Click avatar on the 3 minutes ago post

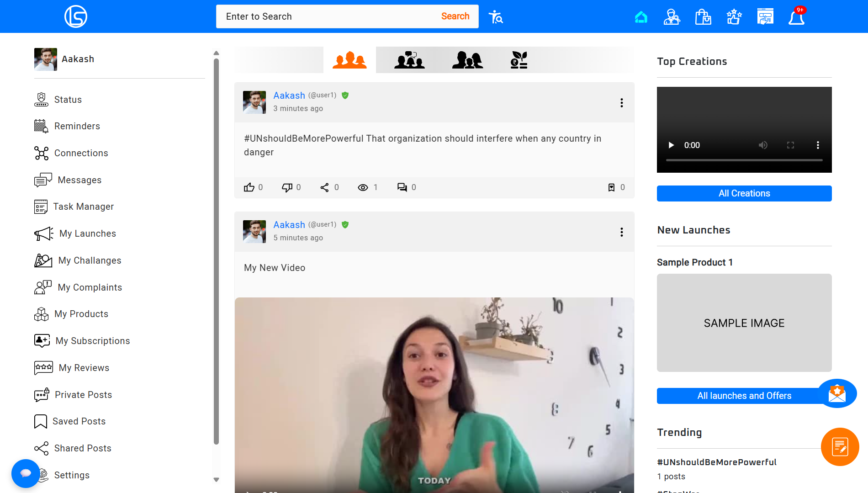(x=254, y=102)
